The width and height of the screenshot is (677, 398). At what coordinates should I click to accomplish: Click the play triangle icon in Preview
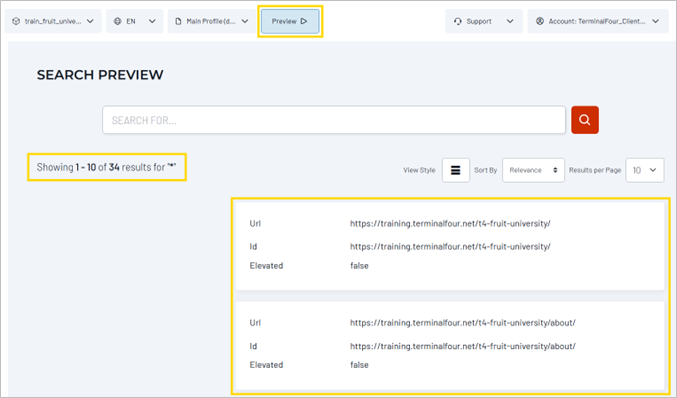tap(304, 21)
